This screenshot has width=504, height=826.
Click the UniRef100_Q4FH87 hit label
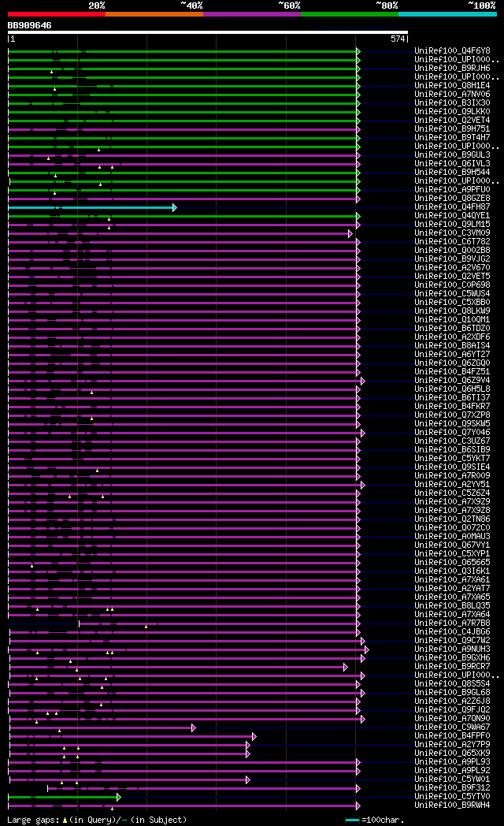tap(452, 207)
